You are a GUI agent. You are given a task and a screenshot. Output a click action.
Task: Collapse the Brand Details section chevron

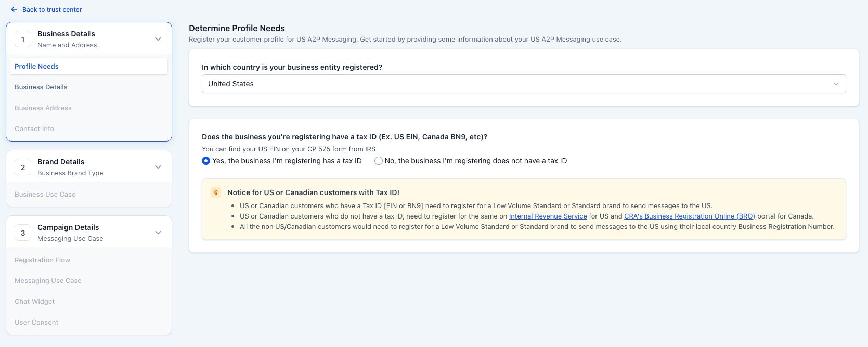click(158, 167)
